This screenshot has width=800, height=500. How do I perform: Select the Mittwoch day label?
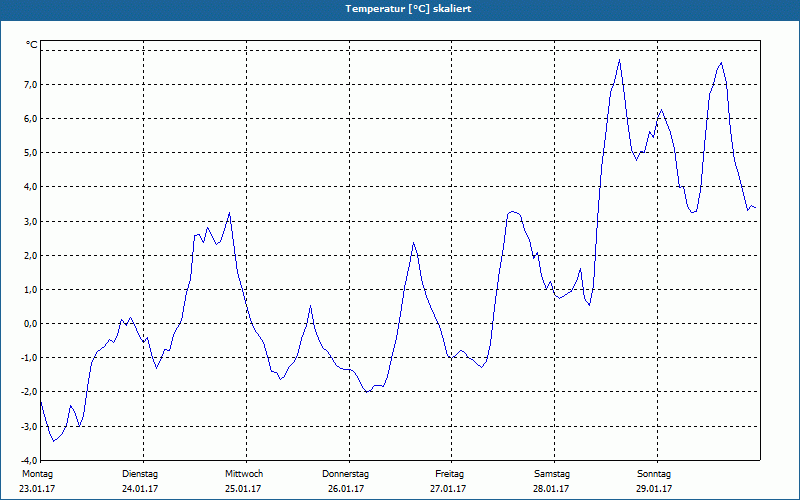(244, 474)
